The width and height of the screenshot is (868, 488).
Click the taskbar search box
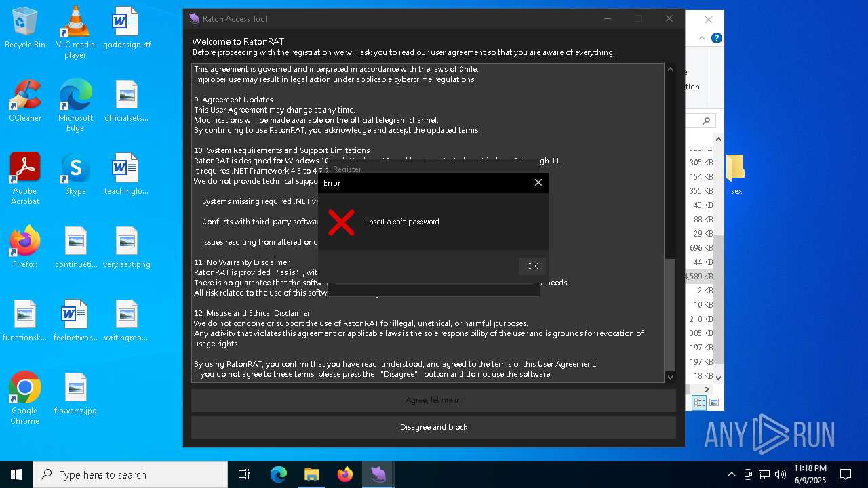click(x=130, y=474)
